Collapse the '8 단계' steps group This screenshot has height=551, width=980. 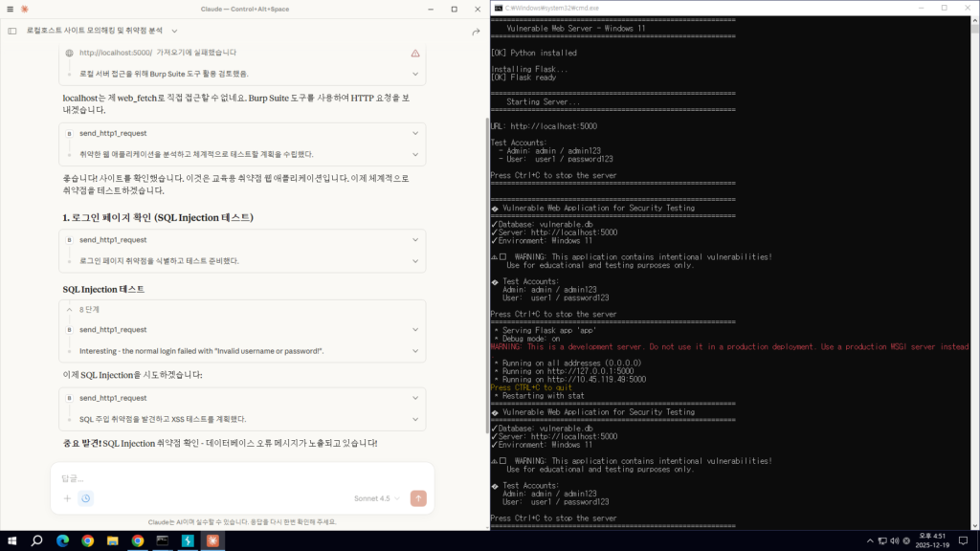click(69, 310)
